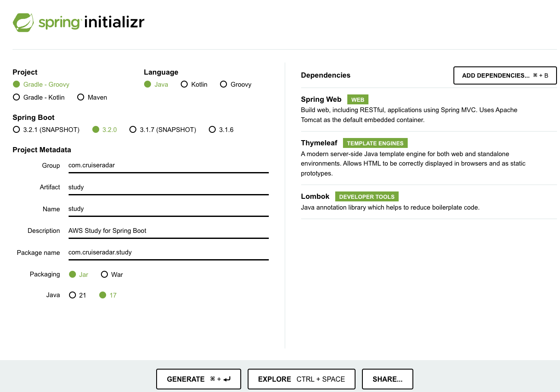Select Spring Boot 3.2.1 (SNAPSHOT)
Viewport: 560px width, 392px height.
(46, 130)
